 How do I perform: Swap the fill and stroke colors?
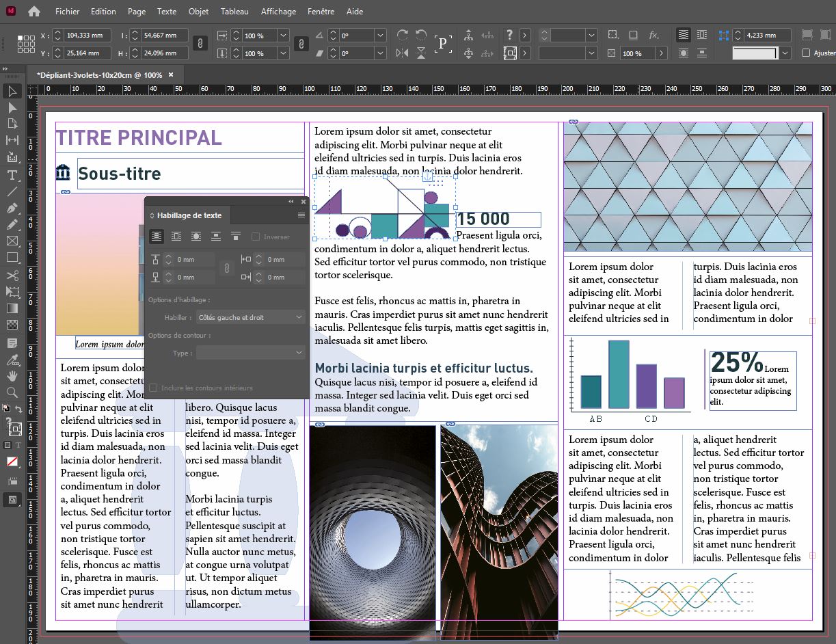coord(20,409)
